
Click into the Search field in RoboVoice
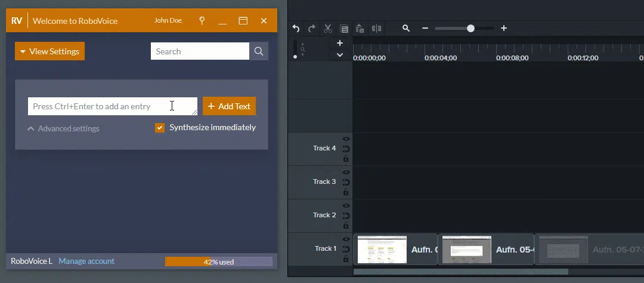click(200, 51)
